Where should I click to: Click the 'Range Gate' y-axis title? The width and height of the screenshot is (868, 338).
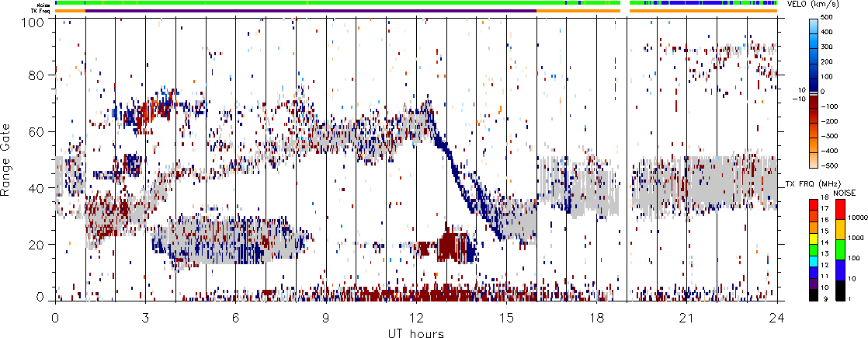(x=7, y=159)
